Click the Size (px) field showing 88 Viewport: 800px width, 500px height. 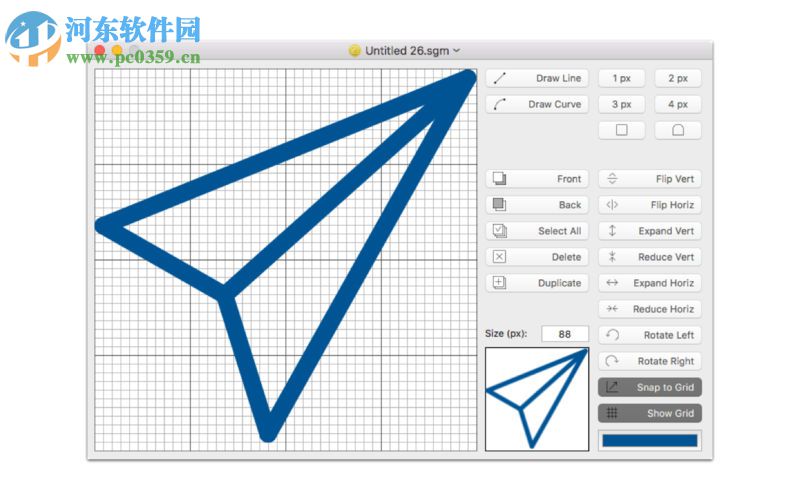click(x=564, y=334)
